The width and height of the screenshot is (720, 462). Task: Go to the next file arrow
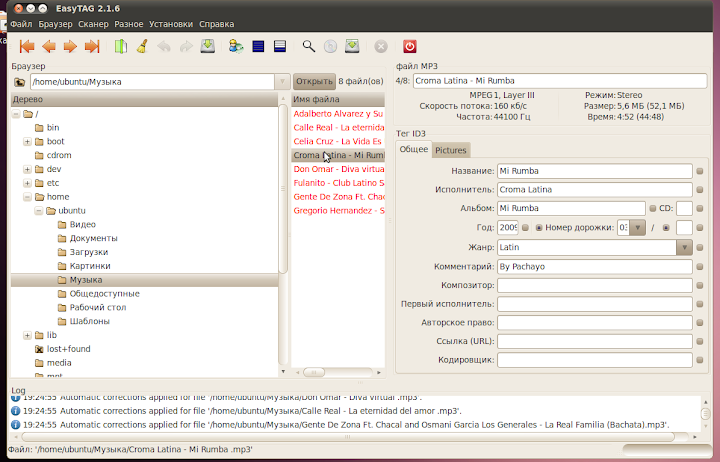(70, 46)
